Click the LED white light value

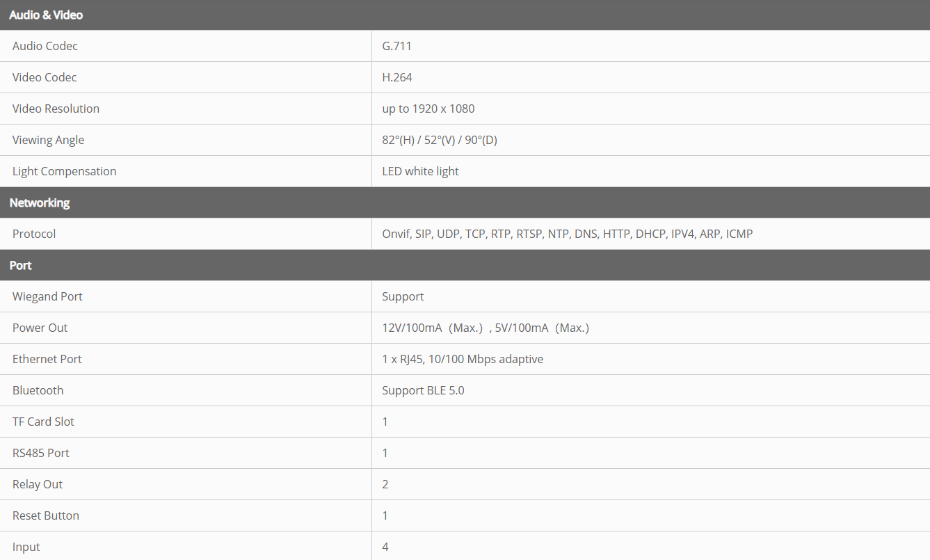click(420, 171)
